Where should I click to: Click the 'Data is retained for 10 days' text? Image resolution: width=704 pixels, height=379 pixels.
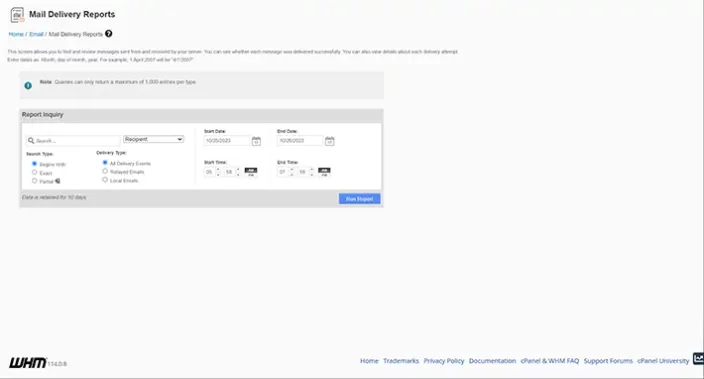[54, 197]
